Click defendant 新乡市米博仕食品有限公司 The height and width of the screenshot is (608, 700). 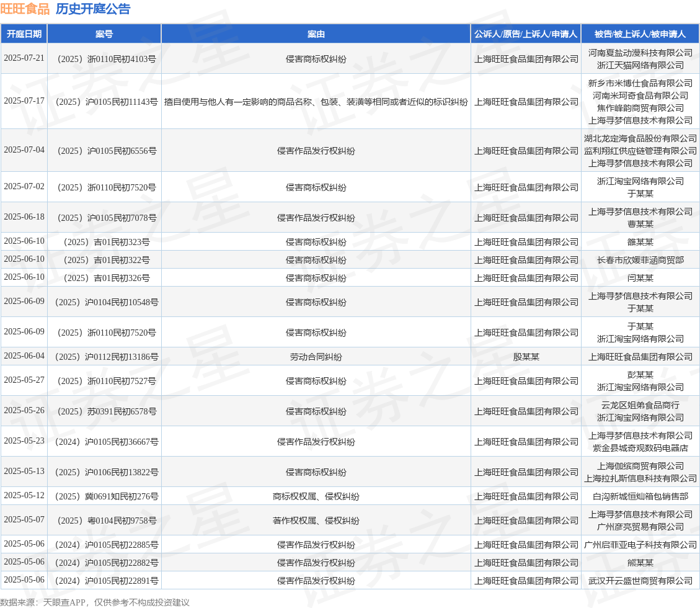(640, 83)
